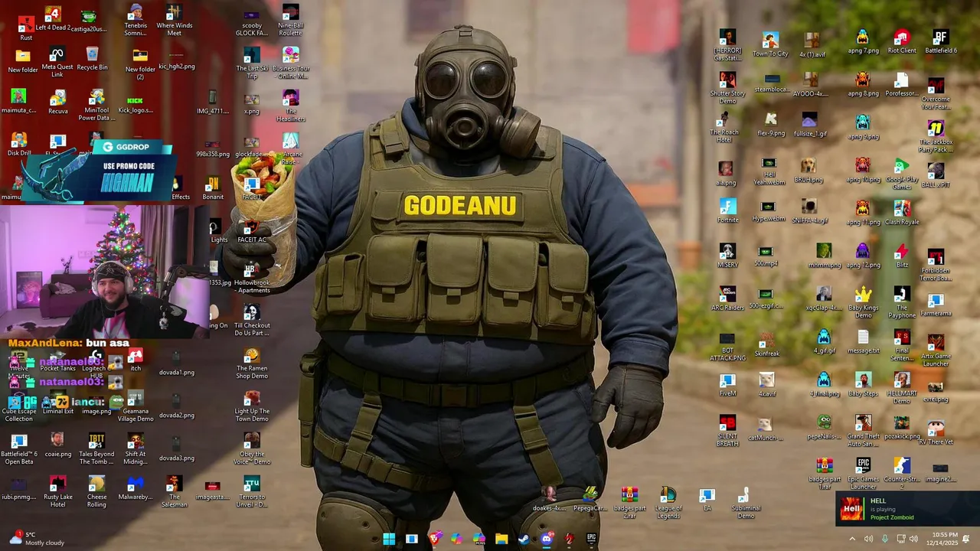Image resolution: width=980 pixels, height=551 pixels.
Task: Select the apng 7.png file
Action: pyautogui.click(x=863, y=42)
